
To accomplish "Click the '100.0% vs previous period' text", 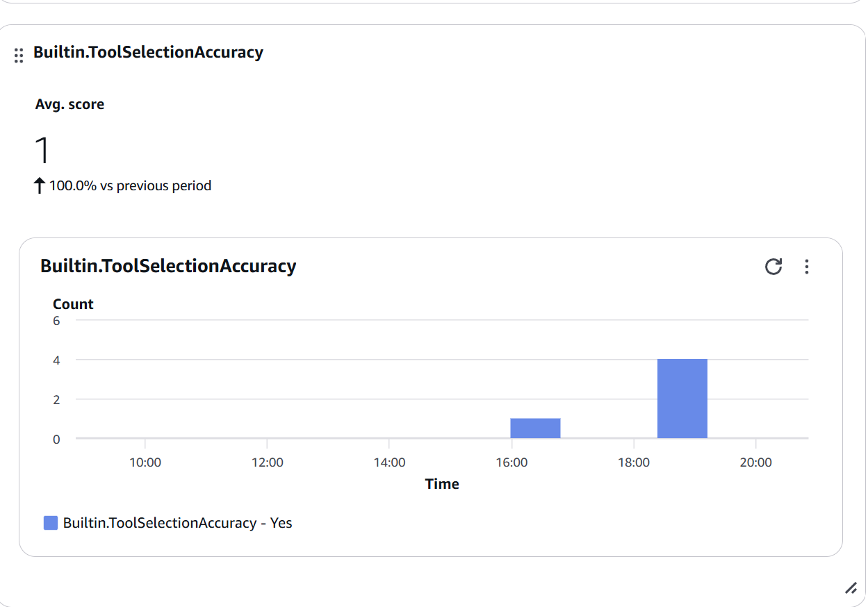I will [x=130, y=186].
